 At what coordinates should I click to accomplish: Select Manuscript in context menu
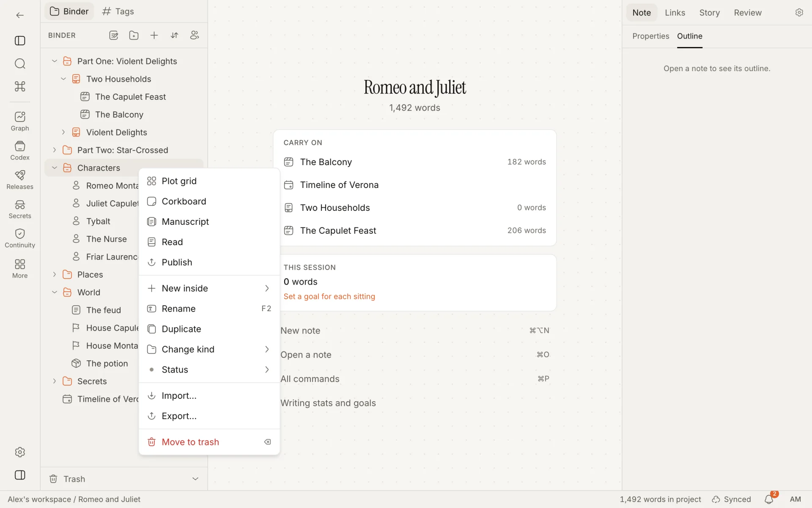[209, 222]
